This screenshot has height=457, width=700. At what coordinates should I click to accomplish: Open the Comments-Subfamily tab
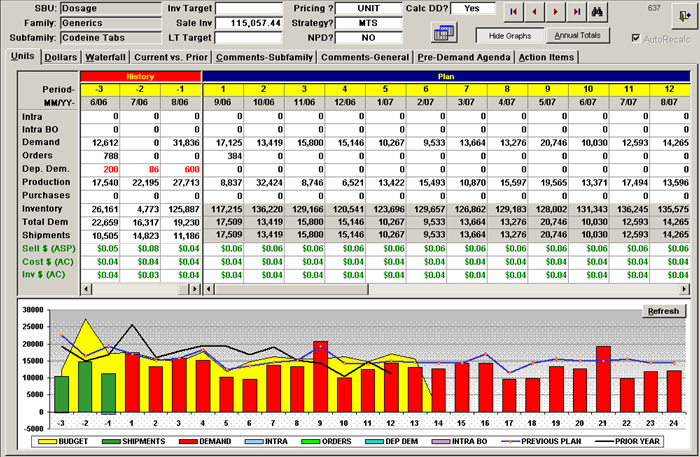pos(264,58)
